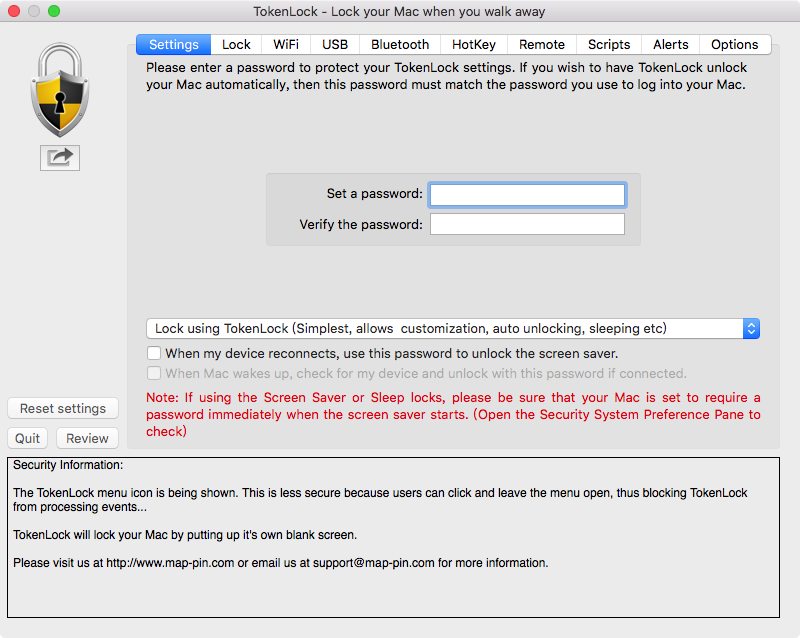Close the TokenLock window with red button
Image resolution: width=800 pixels, height=638 pixels.
[14, 11]
